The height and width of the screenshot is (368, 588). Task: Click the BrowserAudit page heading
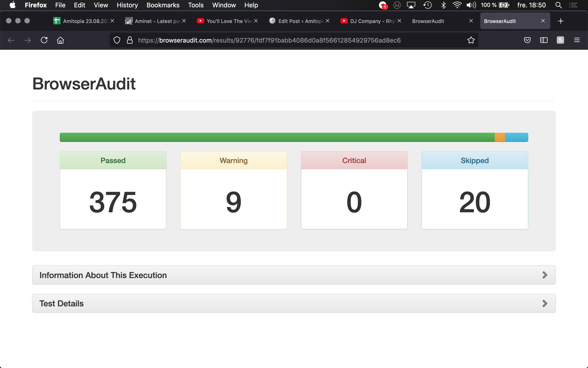click(x=84, y=84)
